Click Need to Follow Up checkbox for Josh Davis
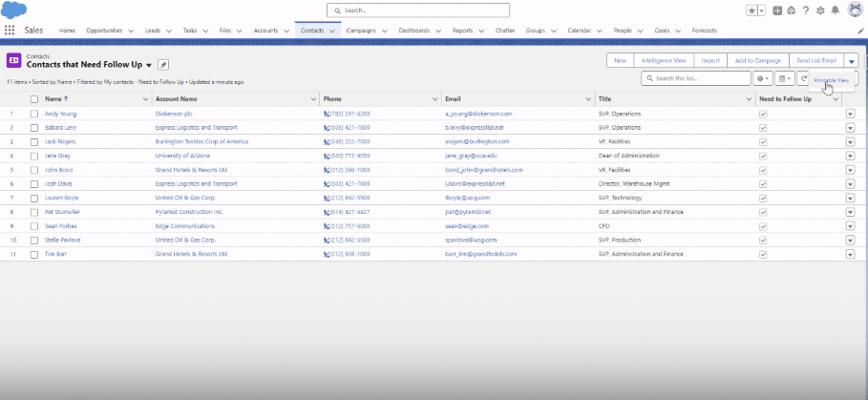 763,184
